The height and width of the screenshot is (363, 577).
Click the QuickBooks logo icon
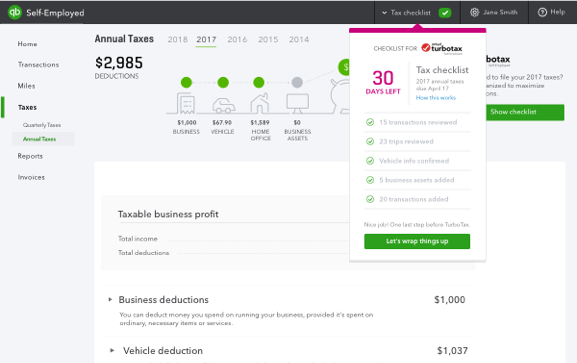[15, 13]
